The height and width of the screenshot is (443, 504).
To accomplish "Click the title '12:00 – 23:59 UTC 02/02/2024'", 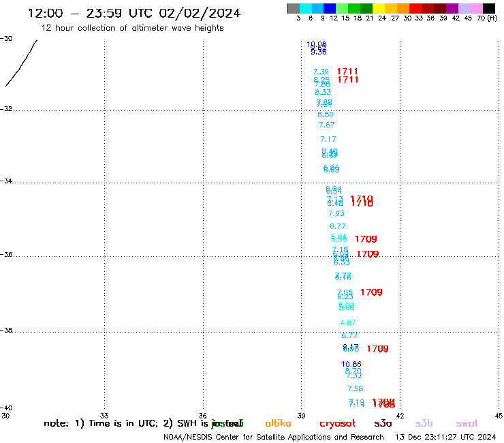I will pos(134,13).
